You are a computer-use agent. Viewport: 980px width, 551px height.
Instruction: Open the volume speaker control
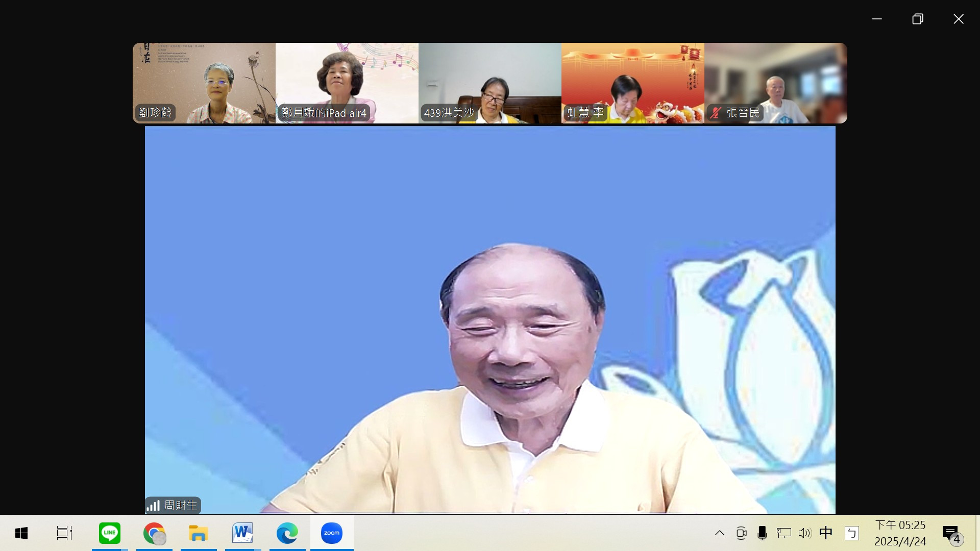(x=804, y=533)
